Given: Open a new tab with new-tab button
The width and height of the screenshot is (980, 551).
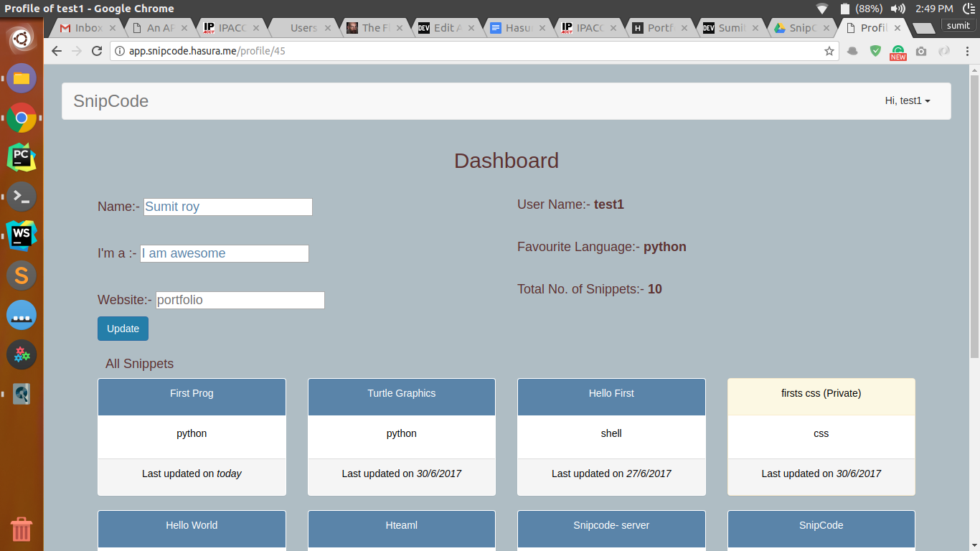Looking at the screenshot, I should (x=923, y=28).
